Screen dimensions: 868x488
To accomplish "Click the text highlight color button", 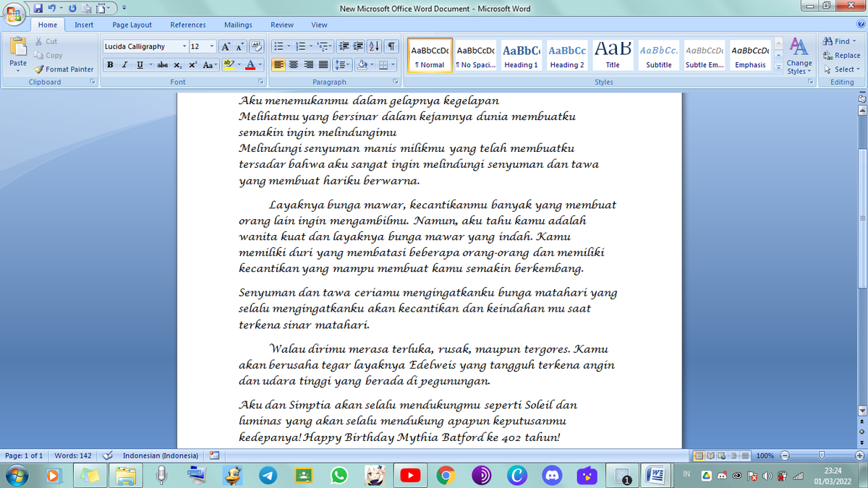I will click(229, 64).
